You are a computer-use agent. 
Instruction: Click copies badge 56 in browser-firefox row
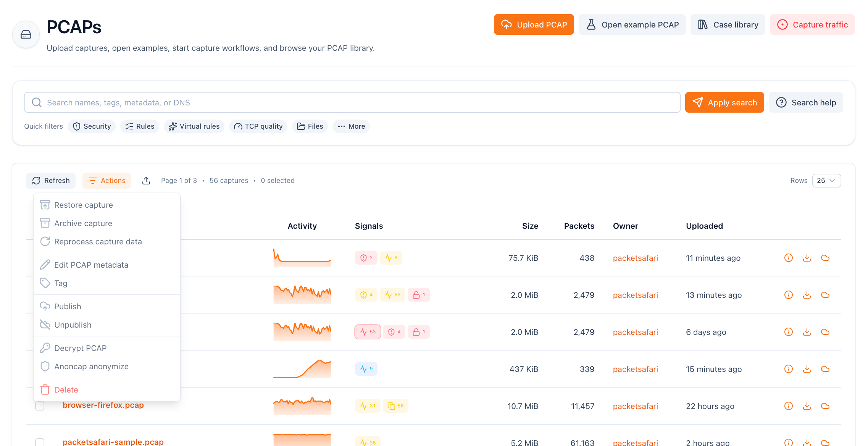click(x=395, y=406)
